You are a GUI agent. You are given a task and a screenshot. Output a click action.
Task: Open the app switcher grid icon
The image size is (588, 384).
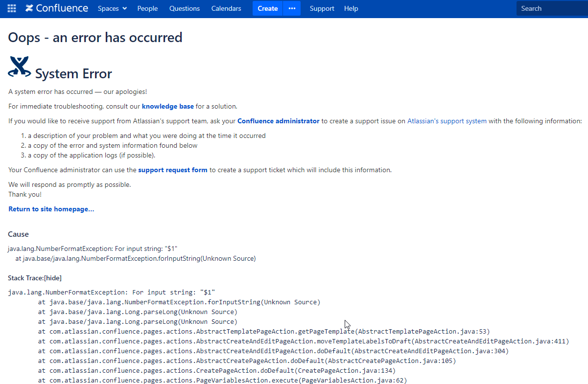pyautogui.click(x=12, y=8)
